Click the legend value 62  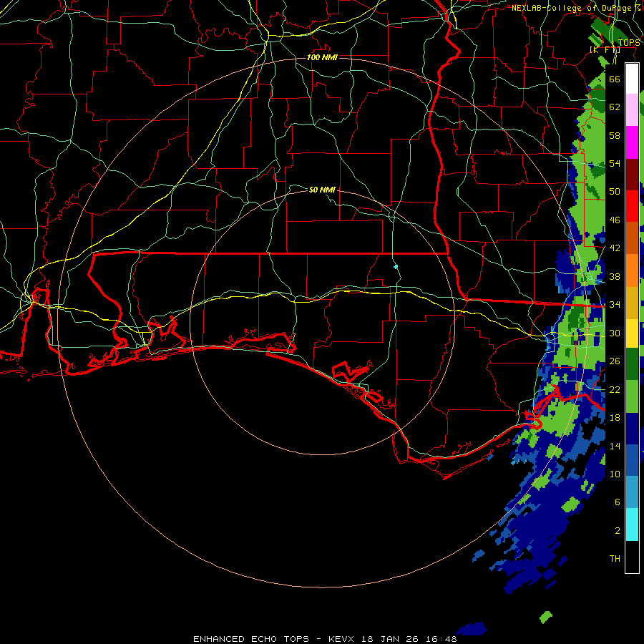[x=615, y=107]
